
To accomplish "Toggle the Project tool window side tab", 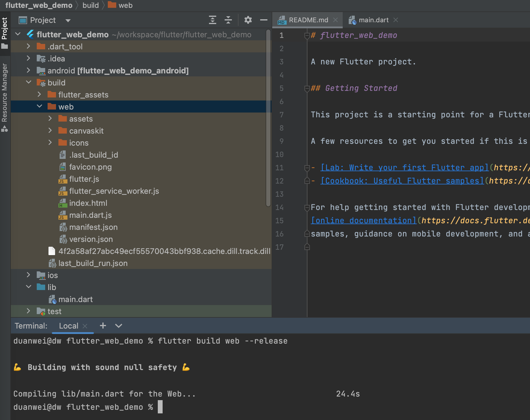I will tap(5, 33).
